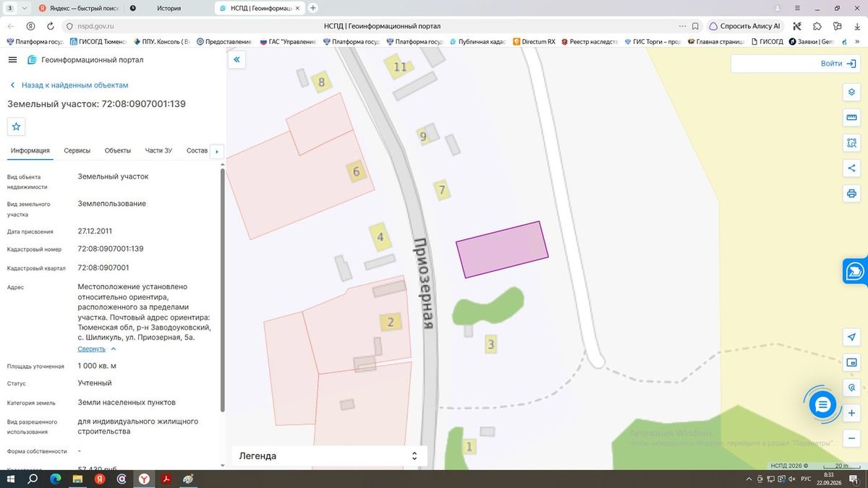Go back via Назад к найденным объектам
The height and width of the screenshot is (488, 868).
(69, 85)
